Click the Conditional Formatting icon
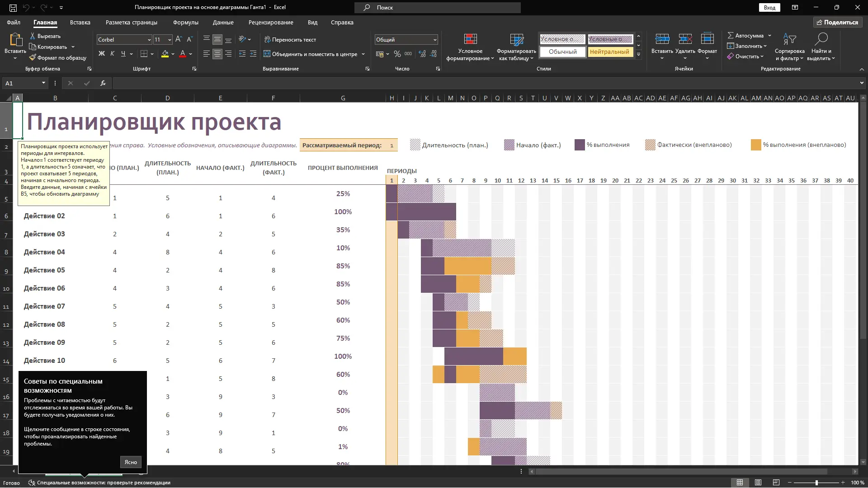 (470, 40)
